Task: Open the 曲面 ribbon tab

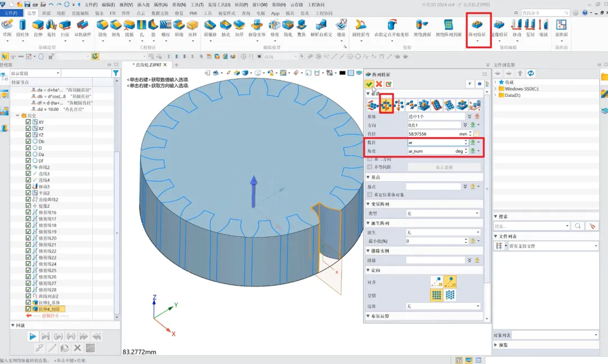Action: pyautogui.click(x=46, y=12)
